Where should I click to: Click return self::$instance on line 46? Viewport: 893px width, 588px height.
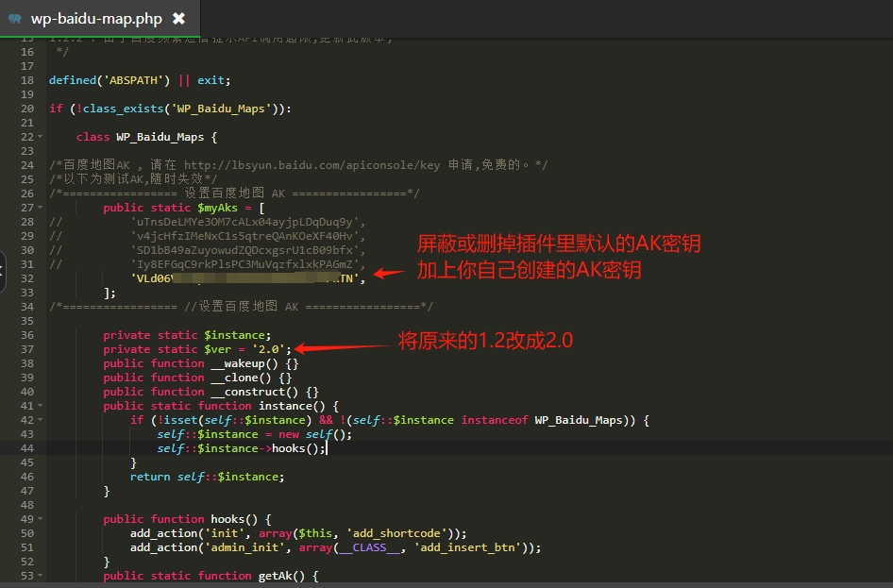207,477
